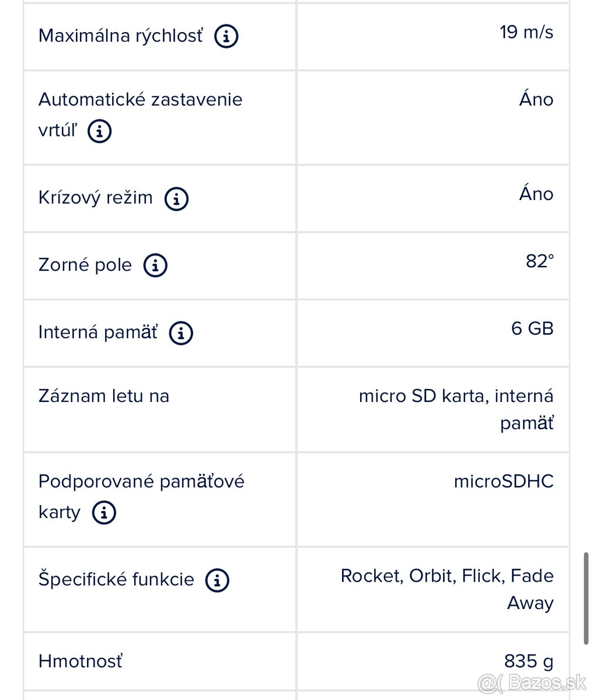Show info for Krízový režim

177,199
